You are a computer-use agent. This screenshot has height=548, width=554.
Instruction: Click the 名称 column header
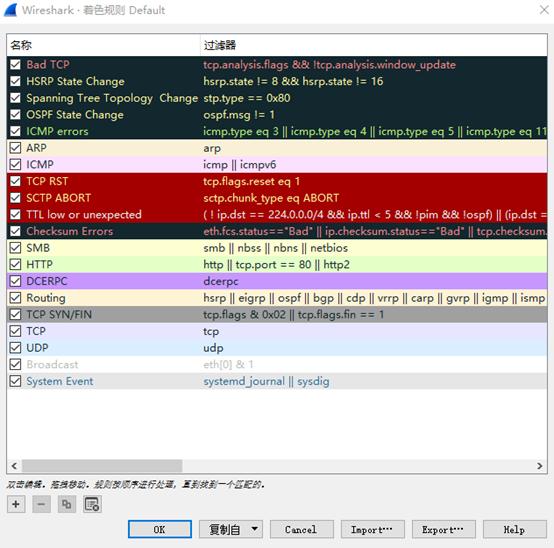(103, 45)
